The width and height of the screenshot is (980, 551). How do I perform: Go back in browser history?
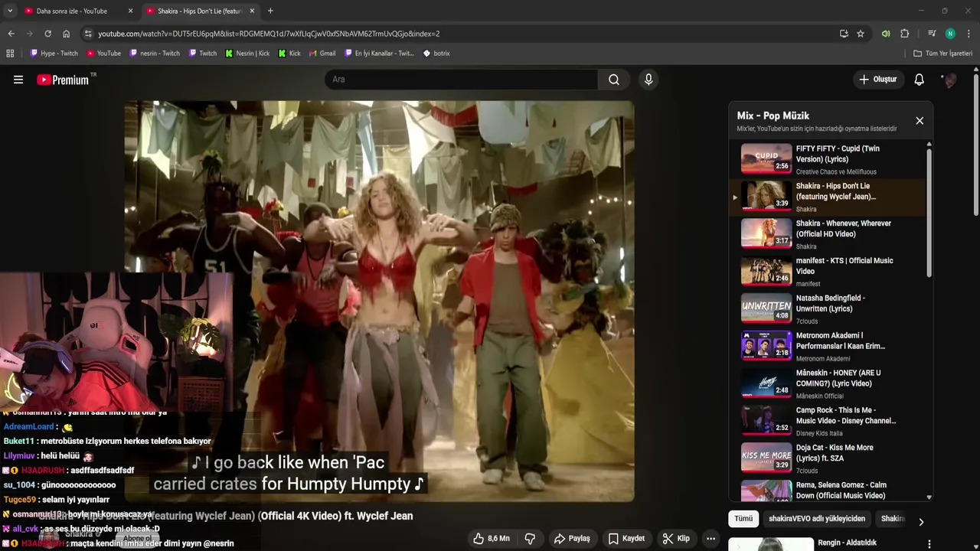[11, 34]
